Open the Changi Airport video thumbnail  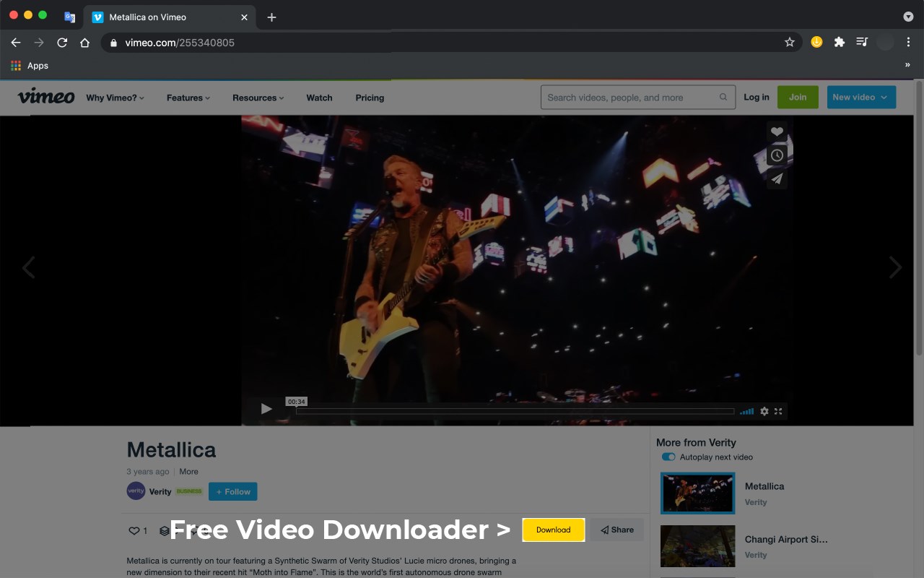[x=698, y=546]
